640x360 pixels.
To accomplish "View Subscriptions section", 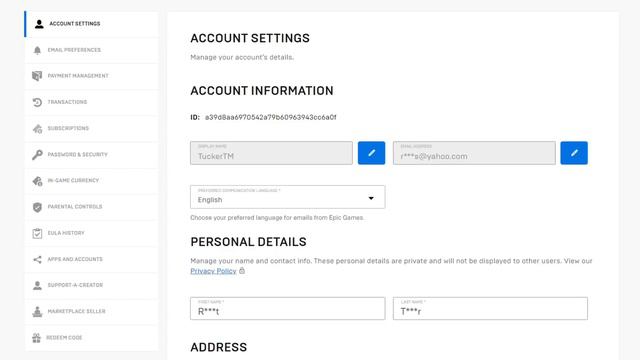I will (91, 129).
